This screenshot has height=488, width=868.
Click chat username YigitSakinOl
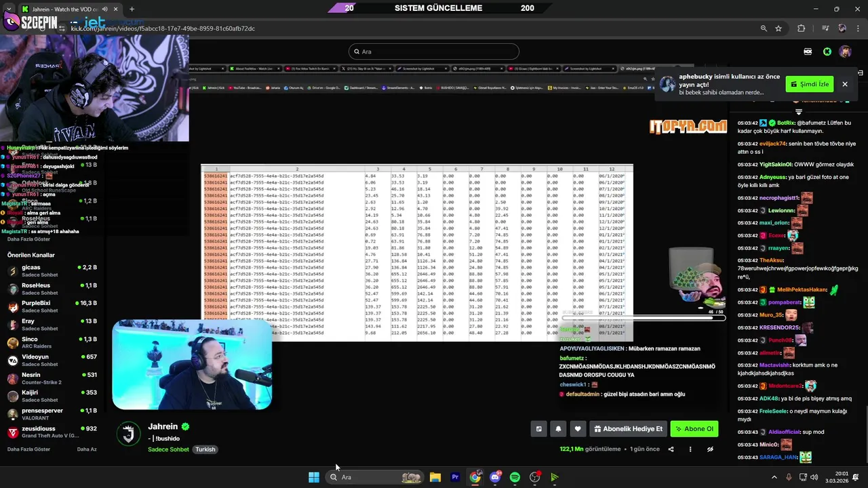point(776,164)
